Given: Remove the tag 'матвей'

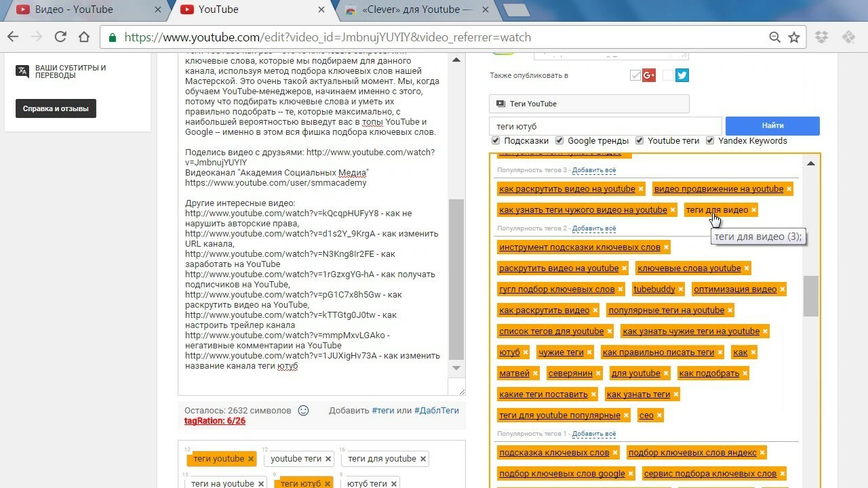Looking at the screenshot, I should (535, 373).
